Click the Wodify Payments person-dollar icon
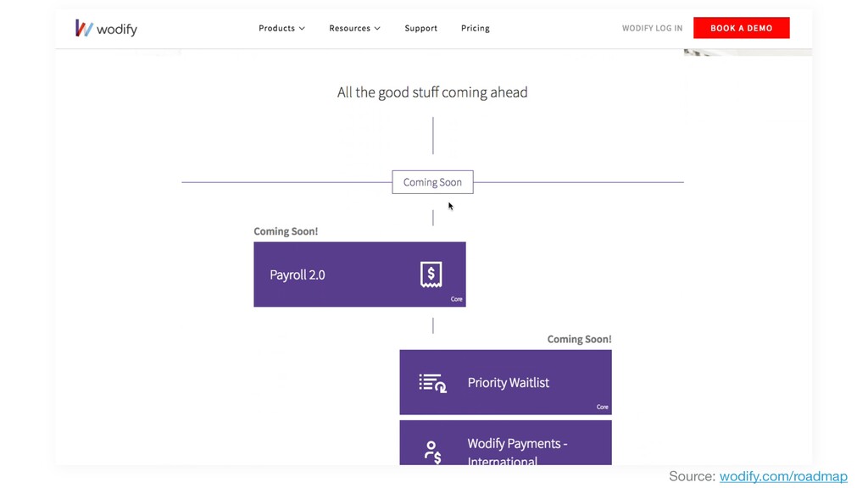 [x=432, y=452]
